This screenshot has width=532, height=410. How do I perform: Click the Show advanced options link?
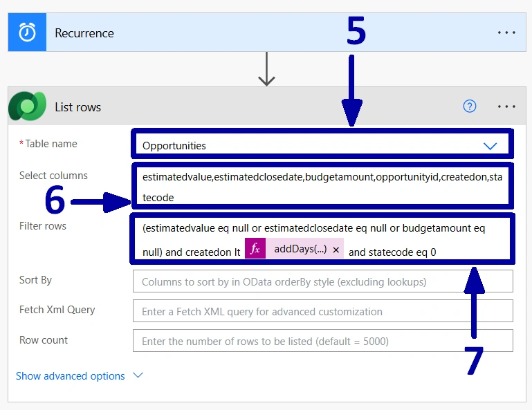click(71, 375)
